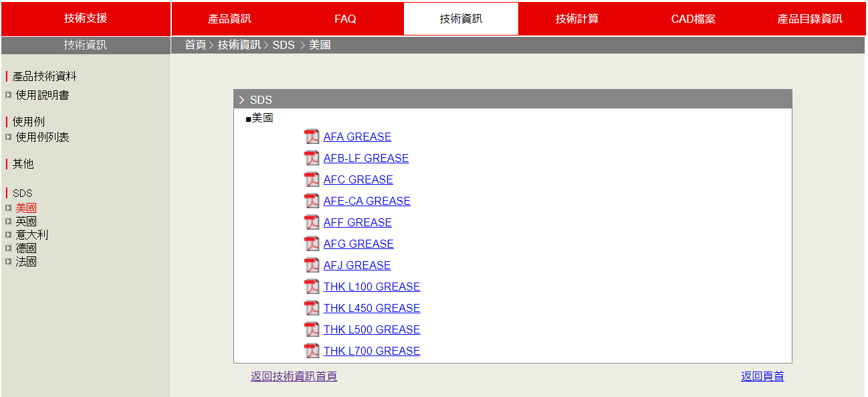Open the AFE-CA GREASE document link

(x=367, y=201)
